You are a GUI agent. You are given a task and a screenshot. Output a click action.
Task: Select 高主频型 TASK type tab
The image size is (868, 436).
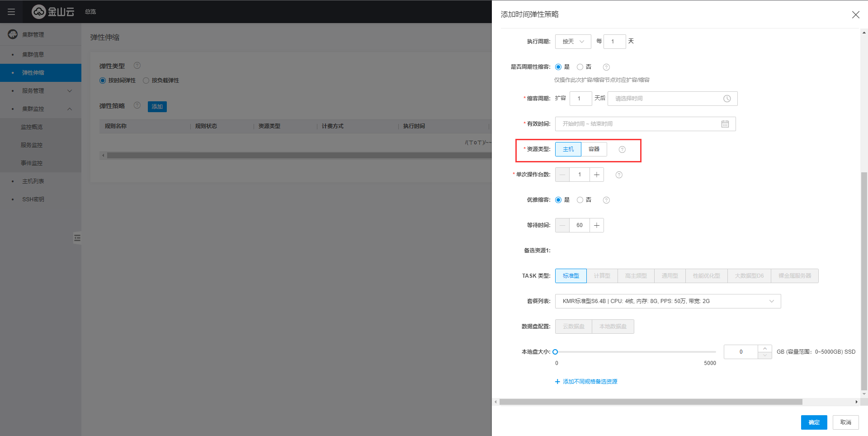click(x=636, y=276)
